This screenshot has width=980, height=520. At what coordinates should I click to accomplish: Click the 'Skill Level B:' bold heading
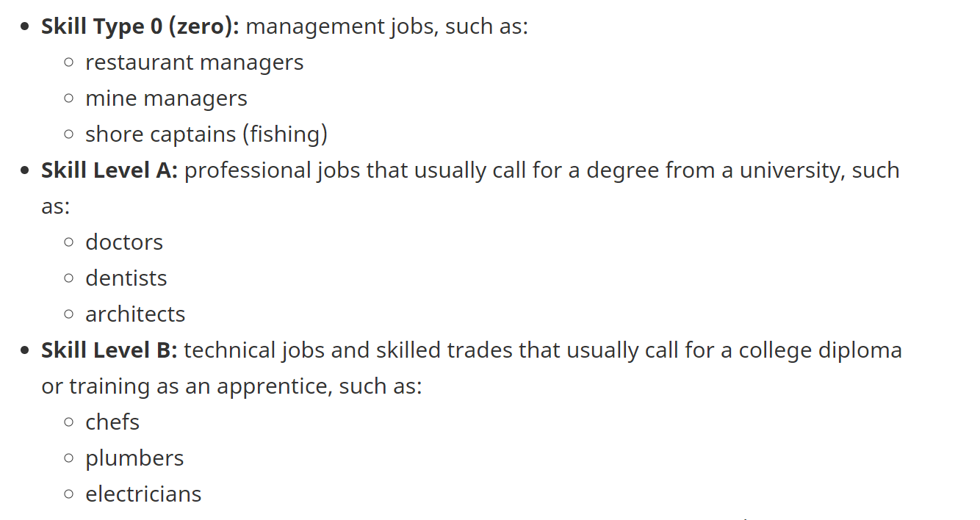click(x=109, y=350)
